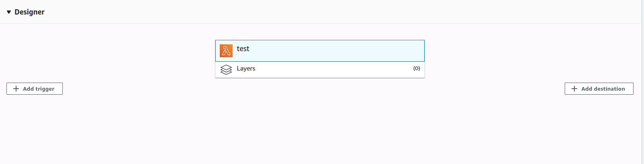644x164 pixels.
Task: Click the "Add destination" text label
Action: click(x=603, y=89)
